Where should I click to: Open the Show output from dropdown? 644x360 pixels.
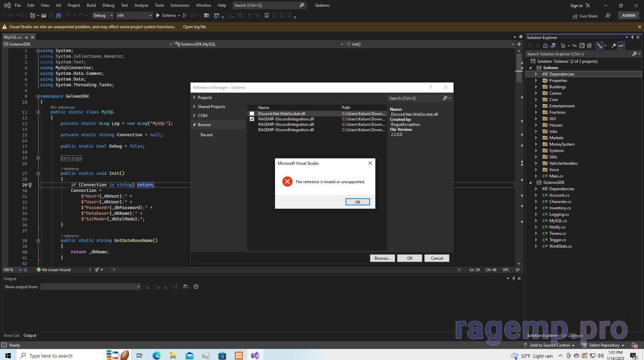pos(91,287)
